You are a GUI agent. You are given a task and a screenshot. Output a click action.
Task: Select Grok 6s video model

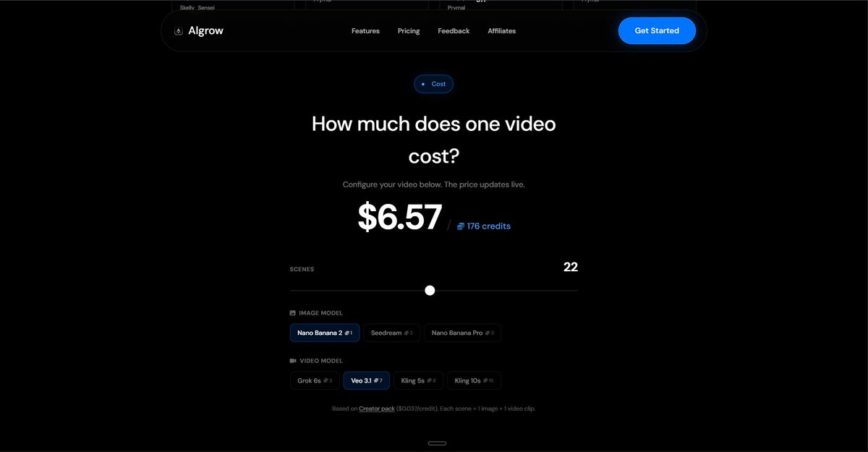[315, 380]
